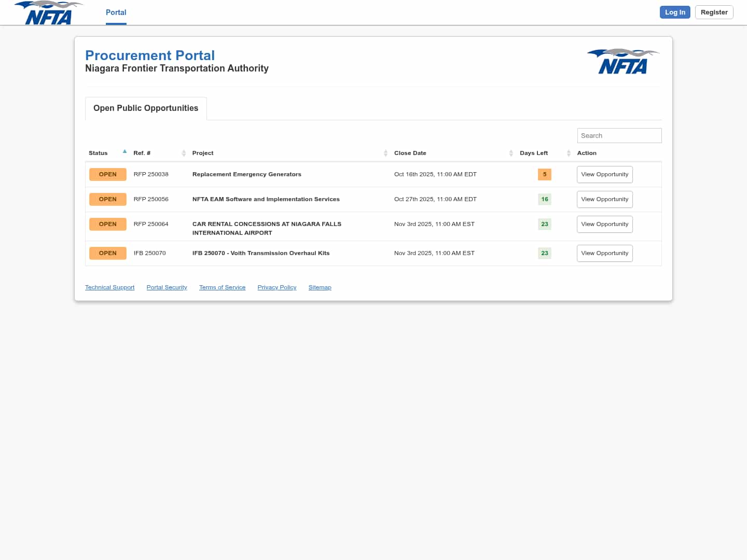
Task: Open the Technical Support link
Action: [109, 287]
